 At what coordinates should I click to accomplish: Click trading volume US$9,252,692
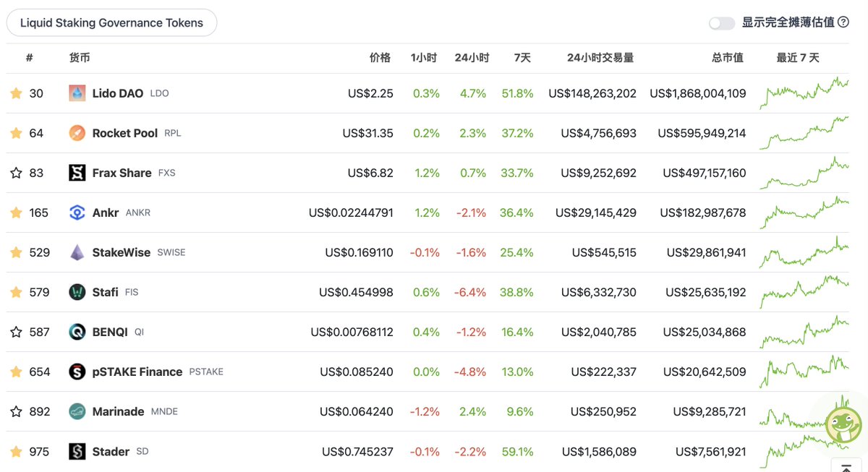pyautogui.click(x=599, y=173)
